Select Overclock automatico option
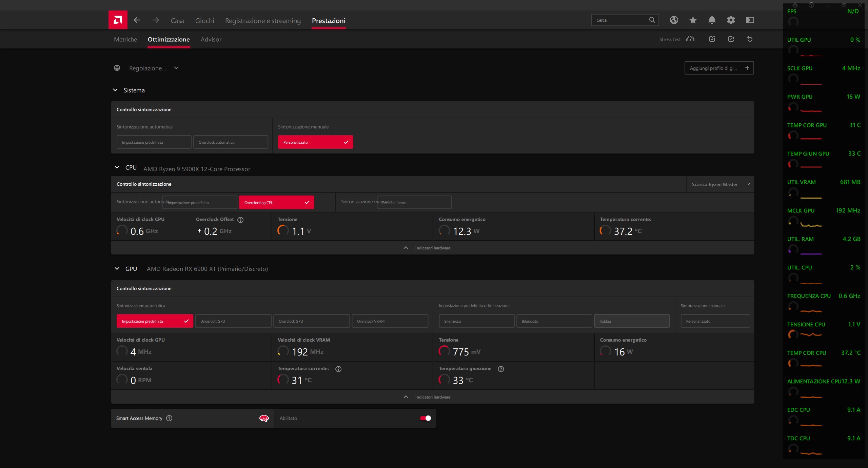The height and width of the screenshot is (468, 868). point(231,142)
